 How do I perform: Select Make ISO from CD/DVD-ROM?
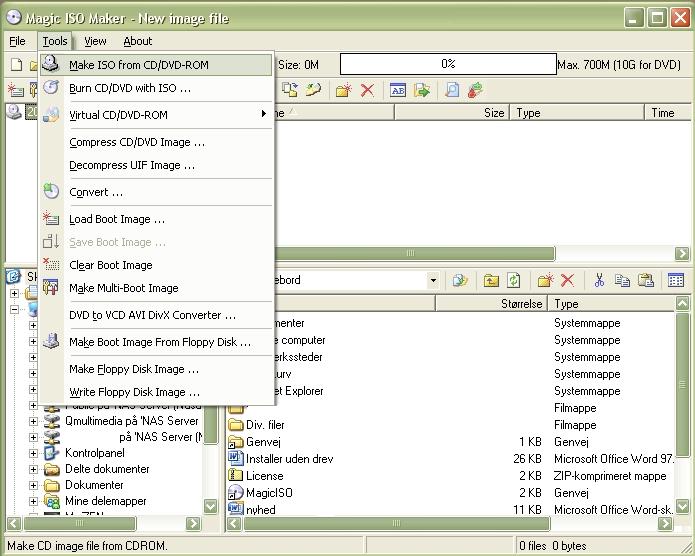point(139,65)
